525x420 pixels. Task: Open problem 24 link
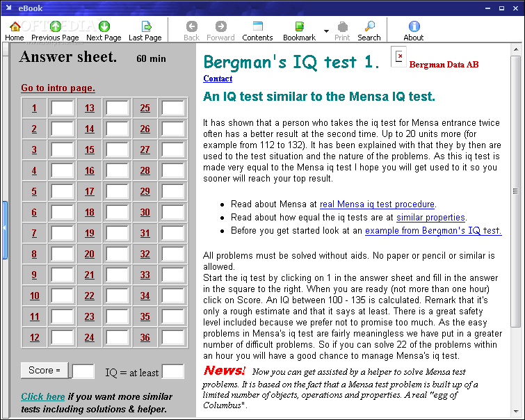[90, 338]
